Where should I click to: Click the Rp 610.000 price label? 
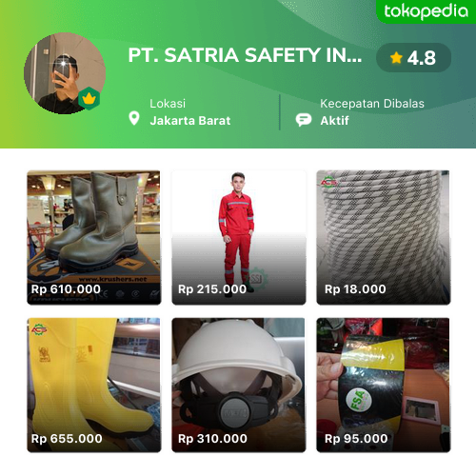[x=66, y=289]
